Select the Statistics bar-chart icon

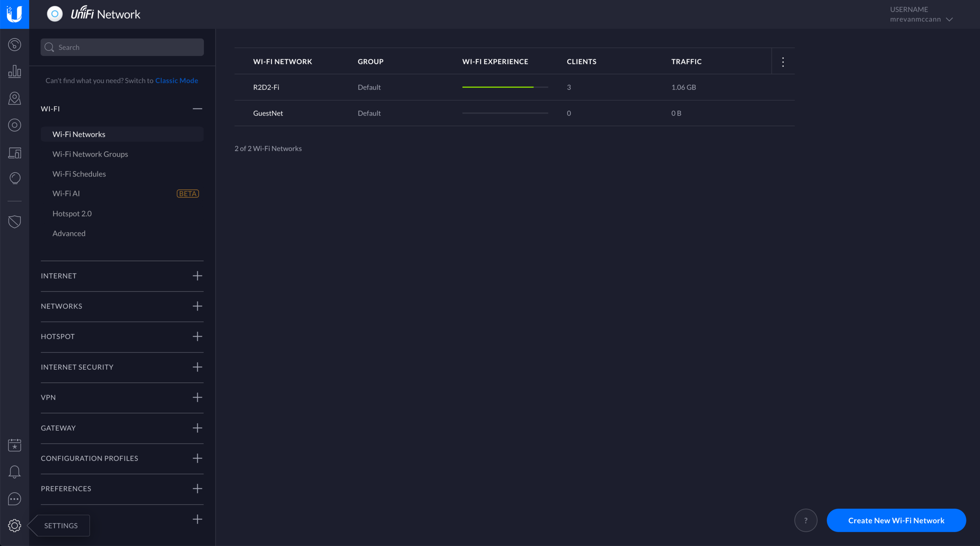[15, 71]
